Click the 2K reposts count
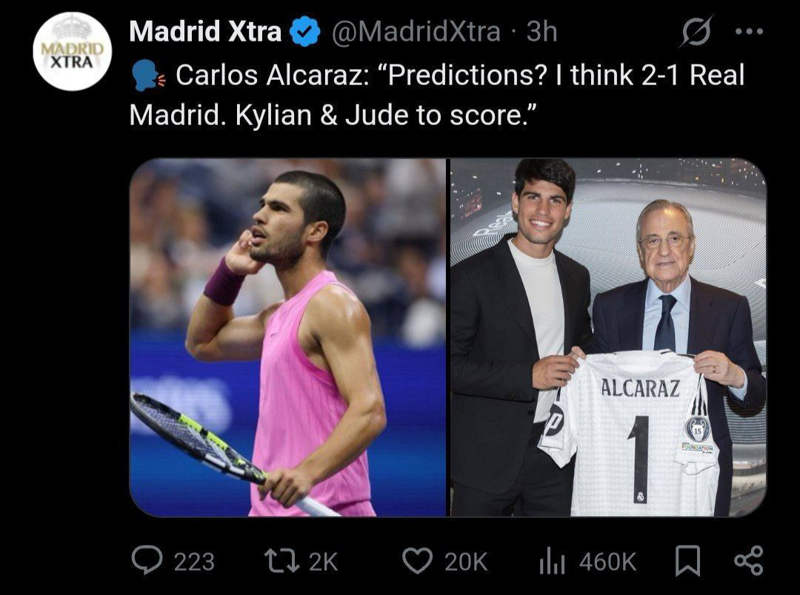The width and height of the screenshot is (800, 595). [323, 562]
